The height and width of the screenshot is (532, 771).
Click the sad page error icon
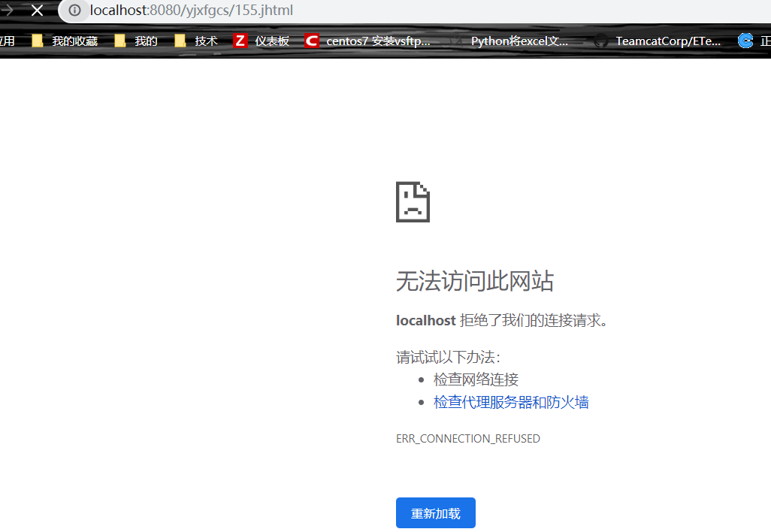413,202
